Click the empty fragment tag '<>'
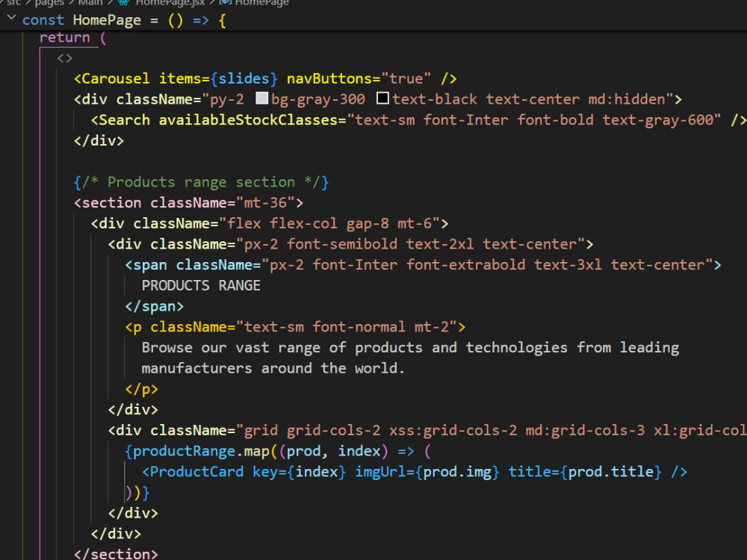Viewport: 747px width, 560px height. tap(65, 58)
